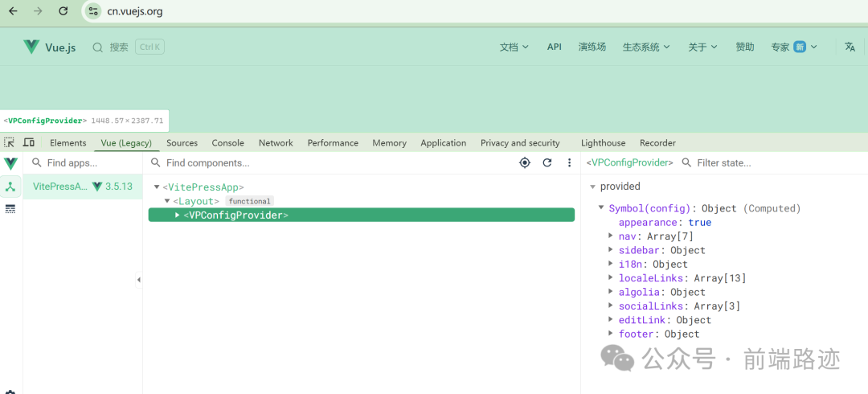This screenshot has height=394, width=868.
Task: Expand the nav Array[7] entry
Action: (x=611, y=236)
